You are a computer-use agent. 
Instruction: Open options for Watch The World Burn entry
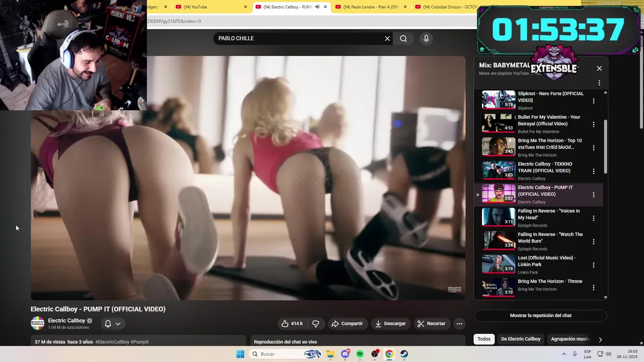point(594,241)
